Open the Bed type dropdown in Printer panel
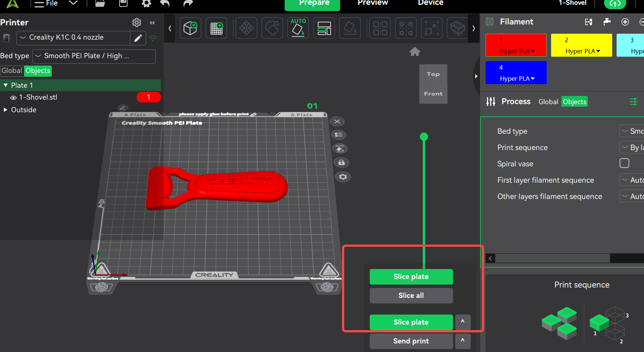Image resolution: width=644 pixels, height=352 pixels. point(94,56)
